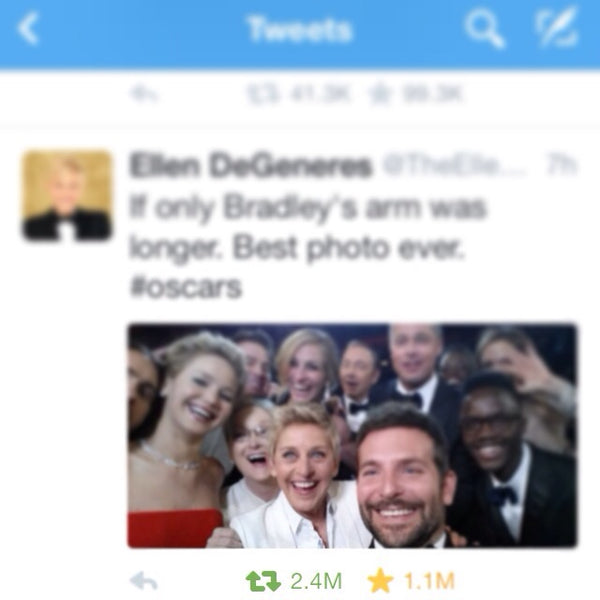Tap the 7h tweet timestamp
600x600 pixels.
tap(561, 165)
